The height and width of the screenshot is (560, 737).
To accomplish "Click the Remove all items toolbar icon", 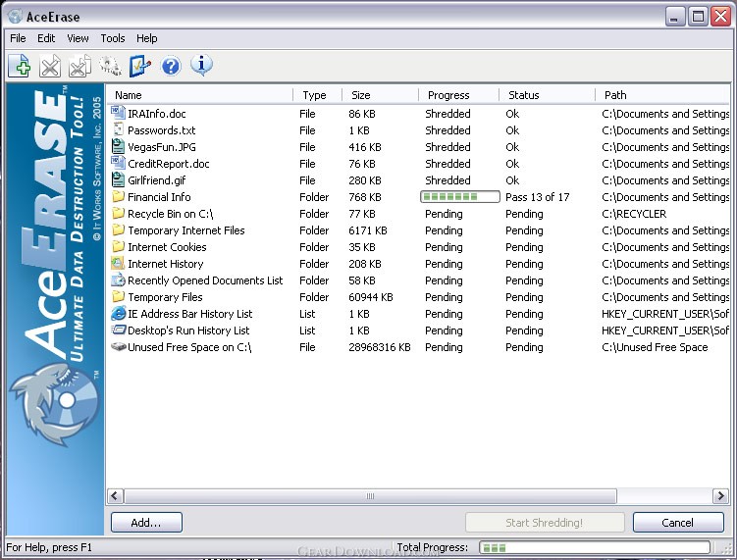I will (79, 66).
